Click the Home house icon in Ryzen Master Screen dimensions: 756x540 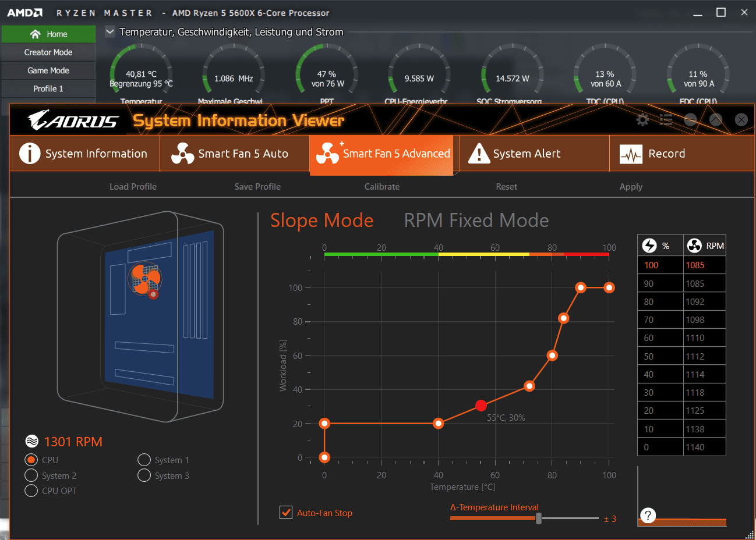(x=36, y=34)
